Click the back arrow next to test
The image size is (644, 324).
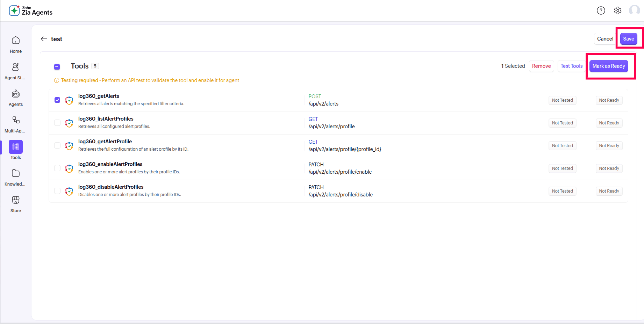click(44, 39)
